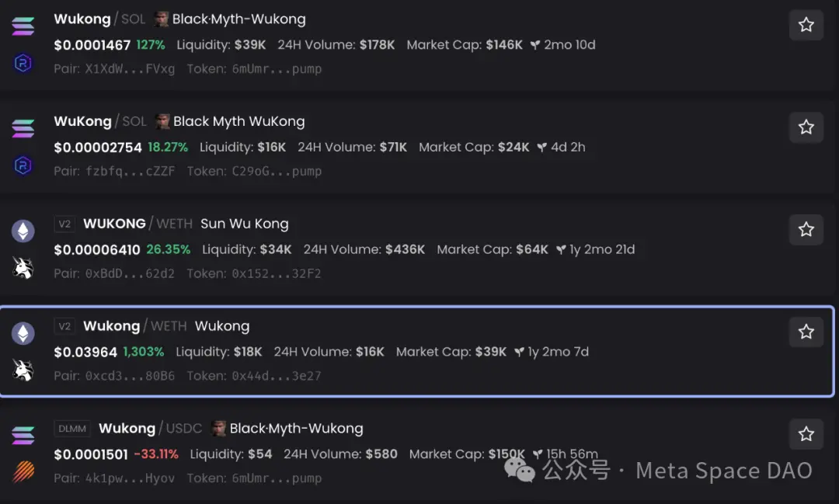Click the Black-Myth-Wukong avatar on the first row
Viewport: 839px width, 504px height.
[x=161, y=19]
